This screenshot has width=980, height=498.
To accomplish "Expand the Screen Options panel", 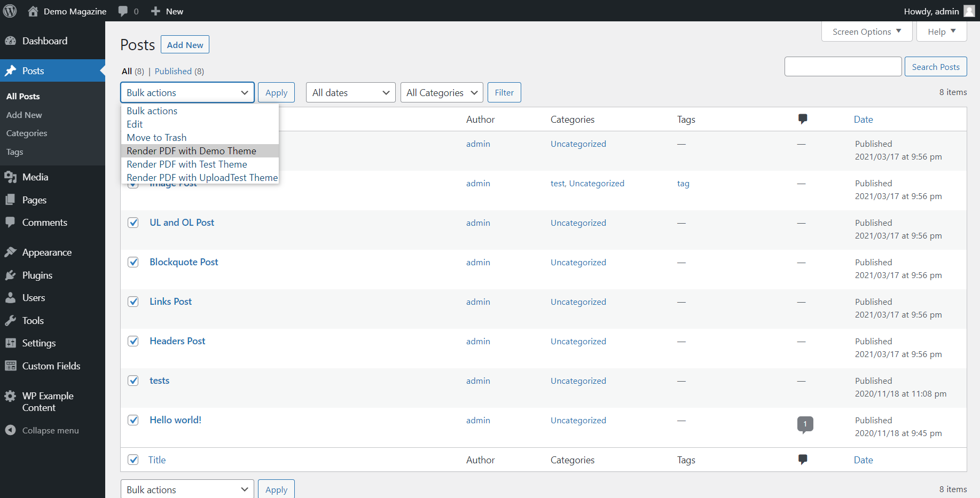I will point(866,31).
